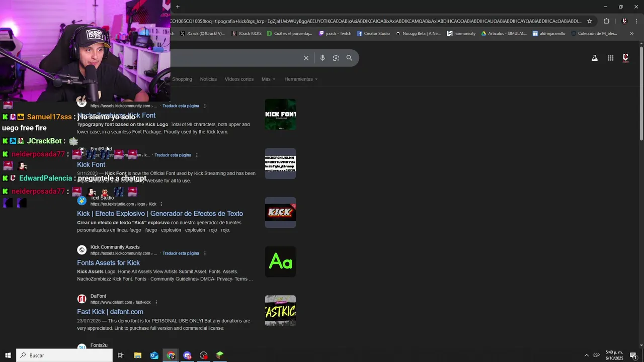Open the Google account avatar
The height and width of the screenshot is (362, 644).
coord(625,58)
